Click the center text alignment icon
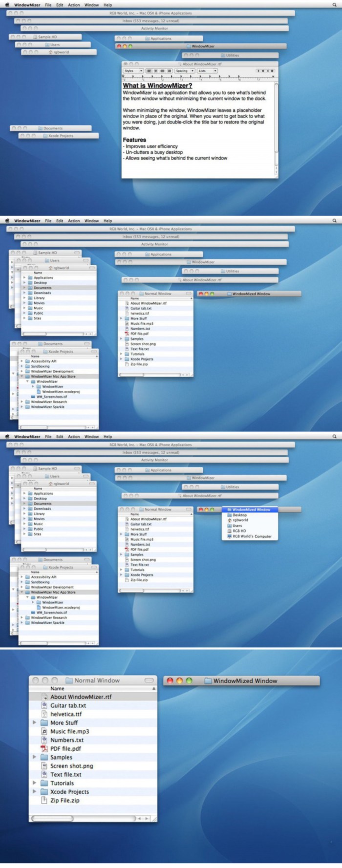 (156, 71)
